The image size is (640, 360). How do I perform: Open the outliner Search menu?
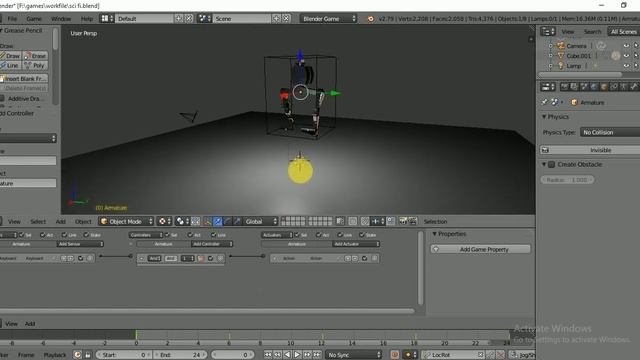pos(592,32)
